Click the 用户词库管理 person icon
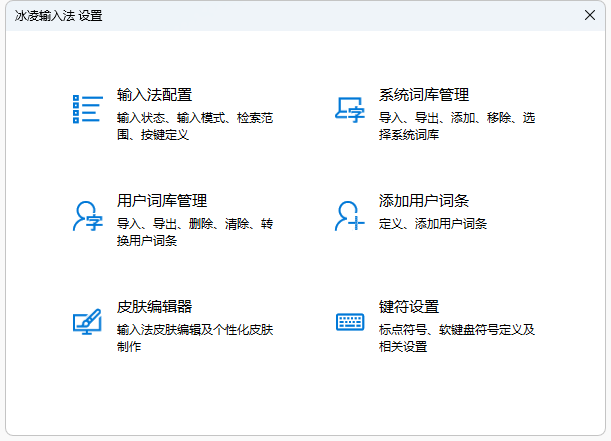This screenshot has height=441, width=611. click(87, 215)
